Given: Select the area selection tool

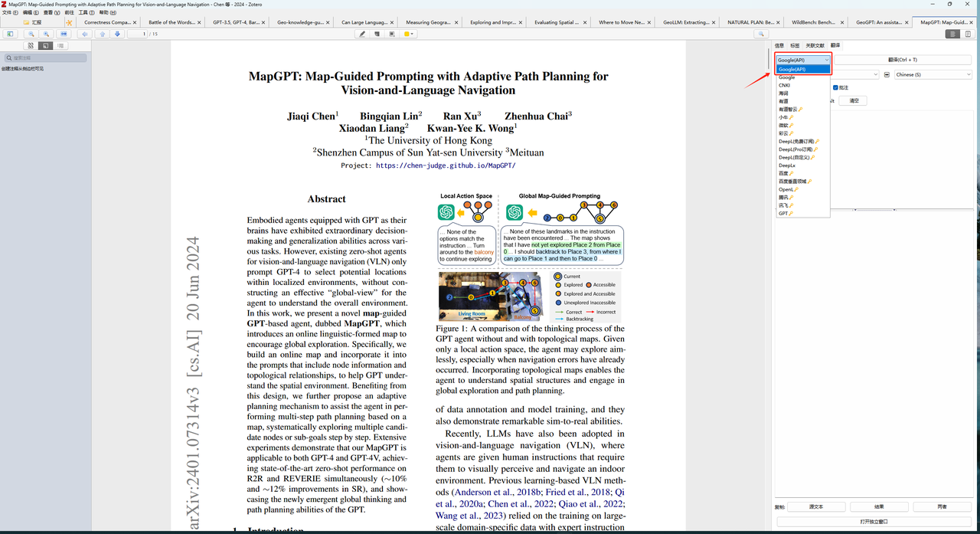Looking at the screenshot, I should (392, 34).
